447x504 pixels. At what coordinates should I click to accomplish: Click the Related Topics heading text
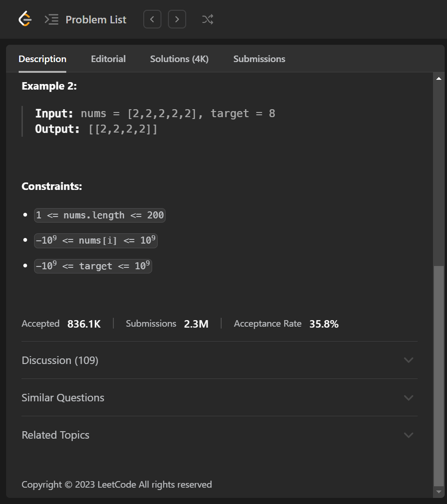pyautogui.click(x=56, y=435)
